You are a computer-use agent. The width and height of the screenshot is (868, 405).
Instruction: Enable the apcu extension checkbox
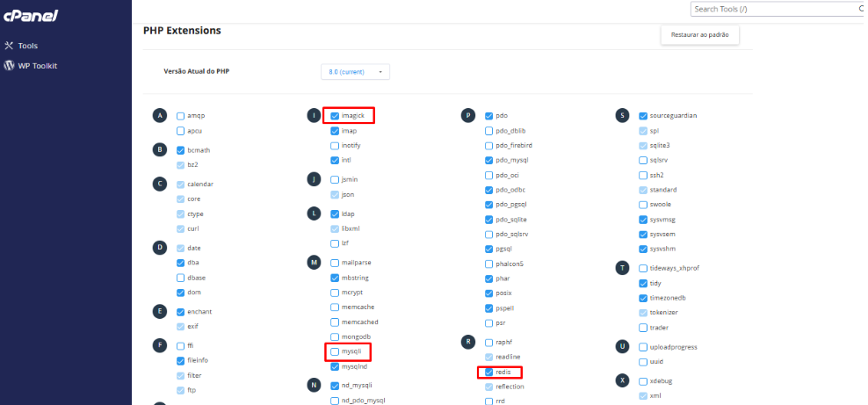[180, 131]
